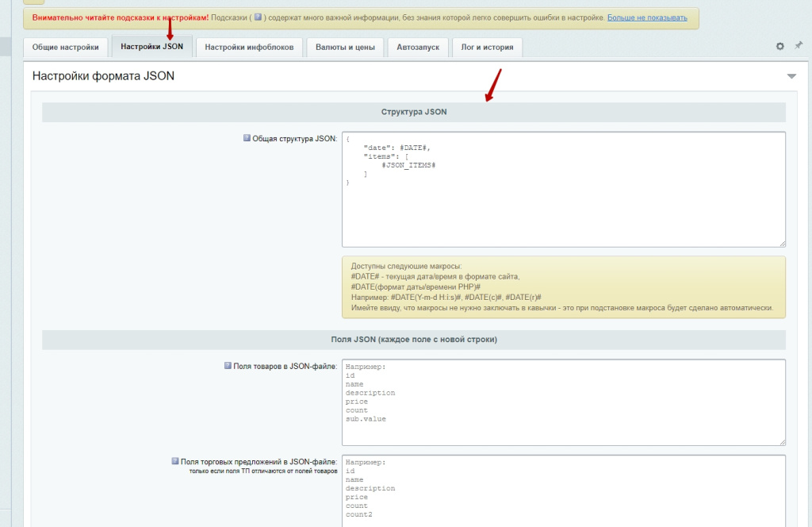This screenshot has height=527, width=812.
Task: Show hint for Общая структура JSON
Action: pyautogui.click(x=247, y=138)
